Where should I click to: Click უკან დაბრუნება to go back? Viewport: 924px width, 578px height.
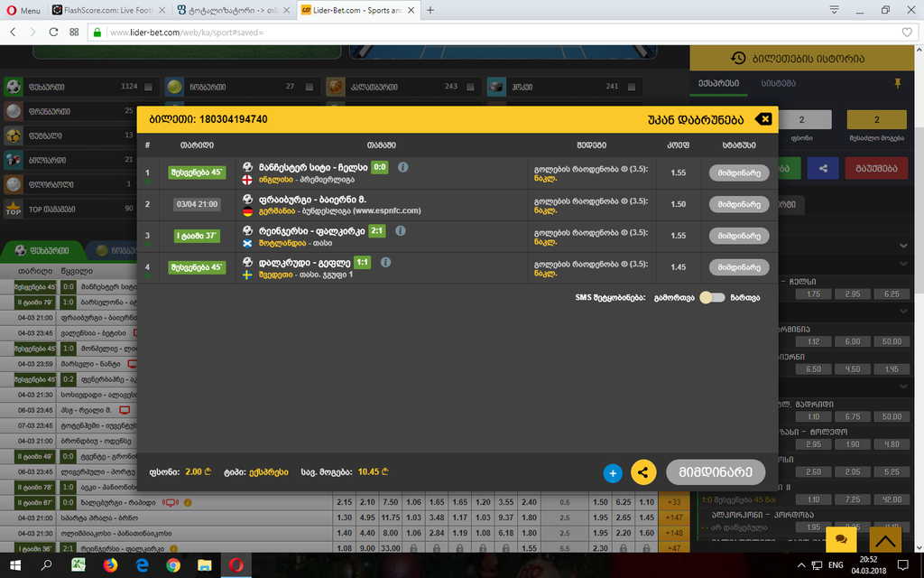pyautogui.click(x=696, y=120)
